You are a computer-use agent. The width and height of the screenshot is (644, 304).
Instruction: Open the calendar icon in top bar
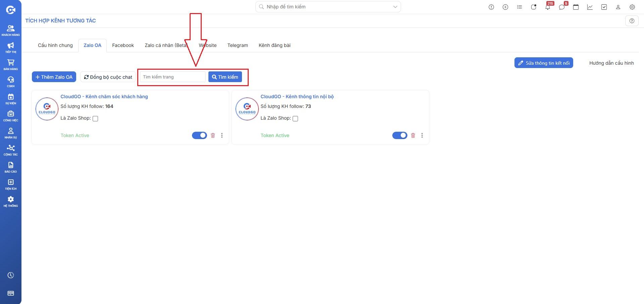coord(576,7)
